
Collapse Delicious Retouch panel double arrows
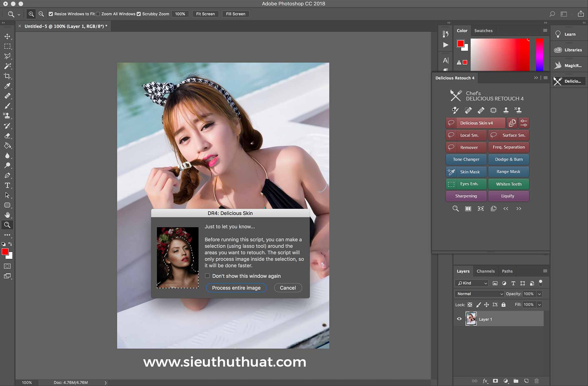pos(536,78)
